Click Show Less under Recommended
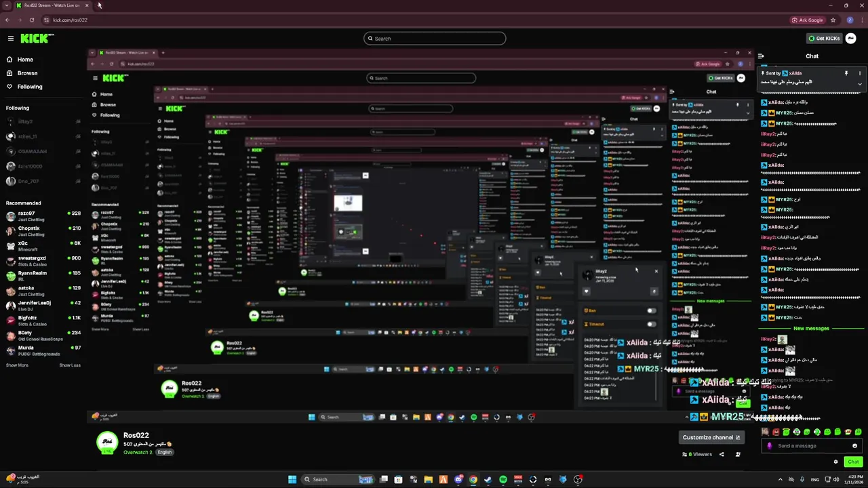This screenshot has width=868, height=488. [x=70, y=365]
